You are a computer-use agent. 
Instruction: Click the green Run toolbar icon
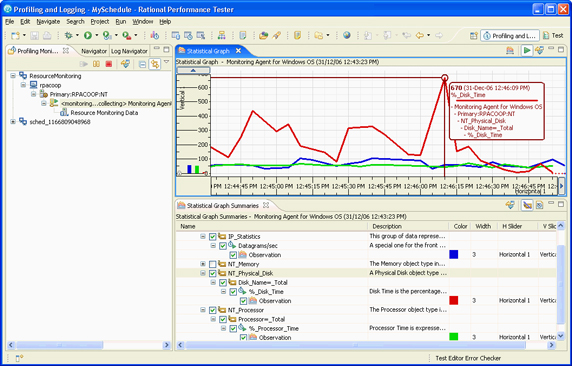pos(88,35)
